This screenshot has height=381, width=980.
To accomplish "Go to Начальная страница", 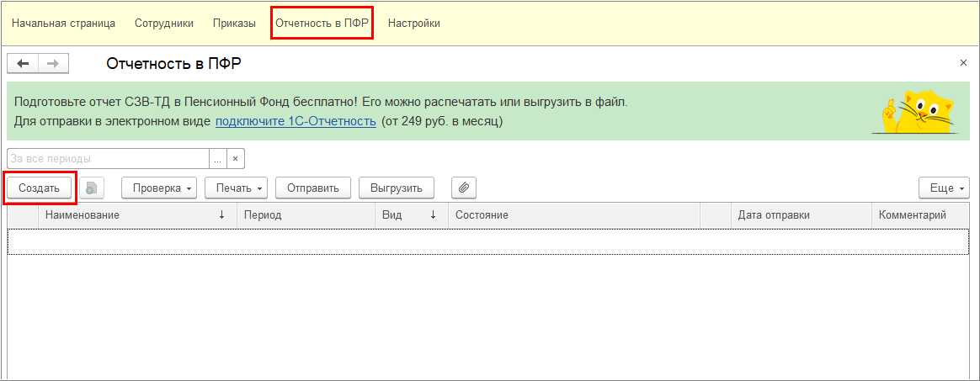I will click(63, 24).
